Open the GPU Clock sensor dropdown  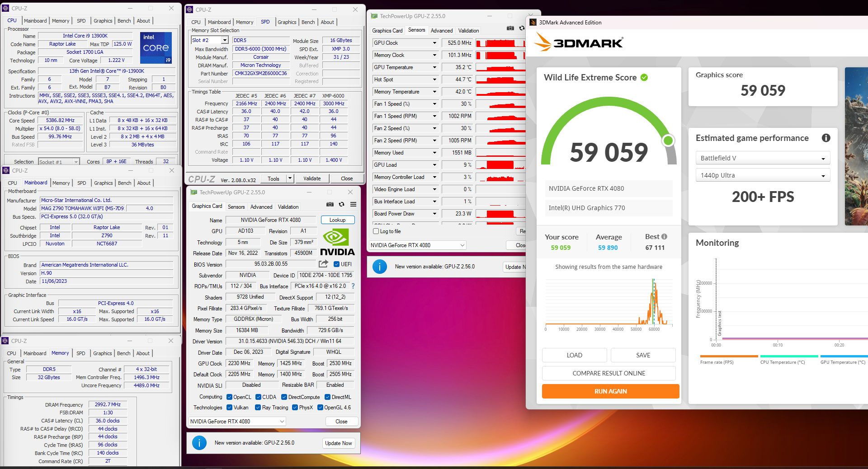coord(435,43)
